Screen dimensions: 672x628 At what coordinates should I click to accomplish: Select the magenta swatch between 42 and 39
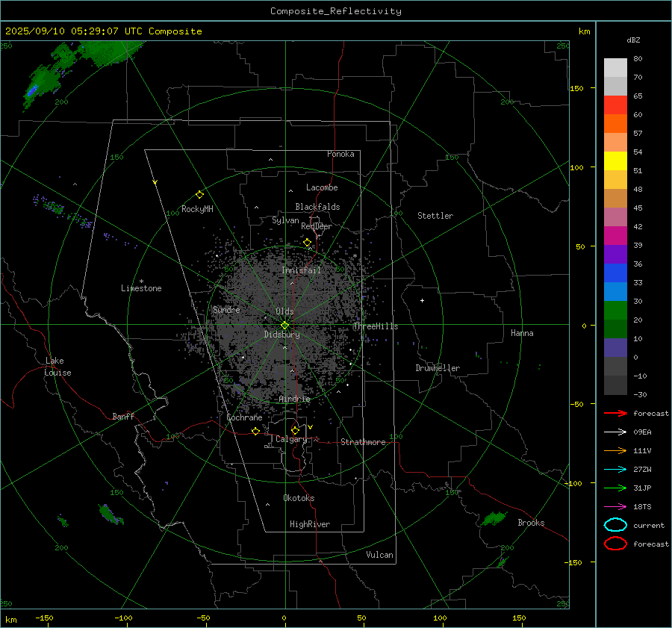pyautogui.click(x=615, y=235)
